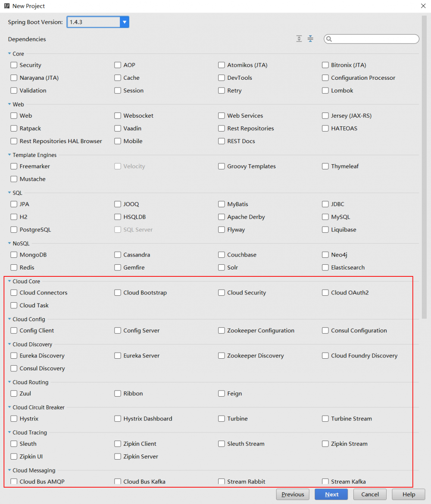431x504 pixels.
Task: Select the Web dependency
Action: pos(13,116)
